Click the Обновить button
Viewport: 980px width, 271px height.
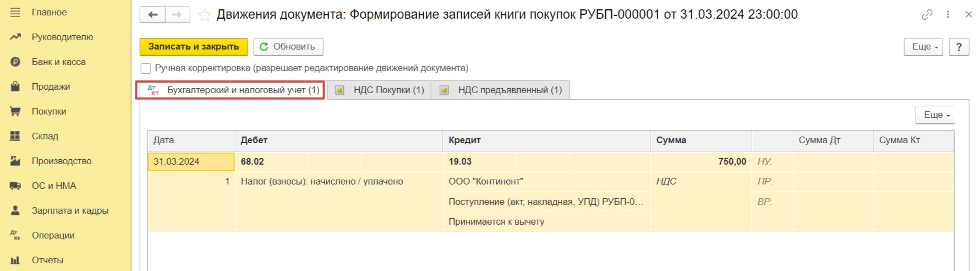pyautogui.click(x=288, y=47)
